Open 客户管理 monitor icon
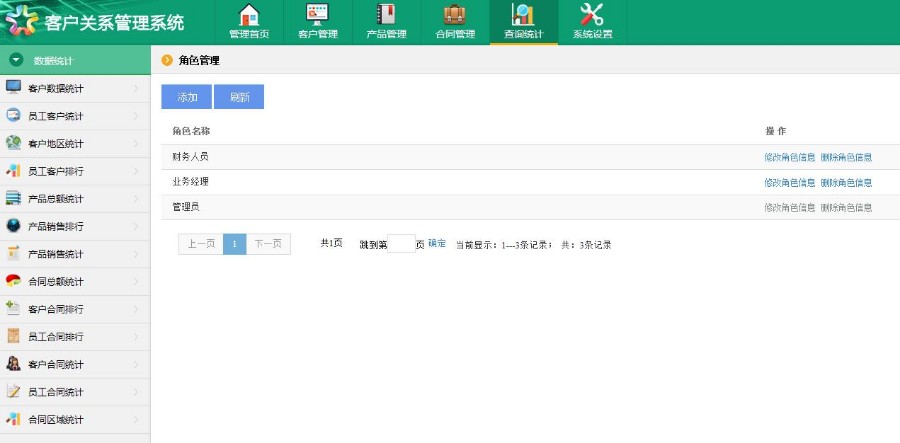 click(317, 14)
